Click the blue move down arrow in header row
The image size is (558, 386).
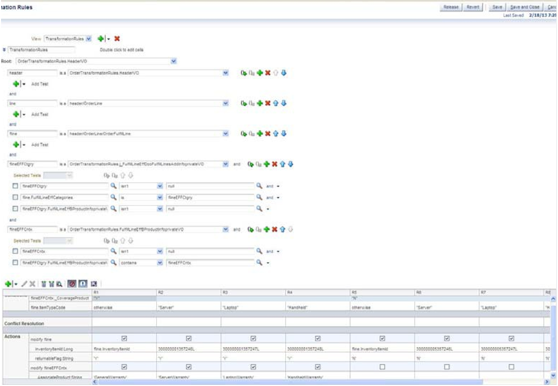click(x=284, y=73)
